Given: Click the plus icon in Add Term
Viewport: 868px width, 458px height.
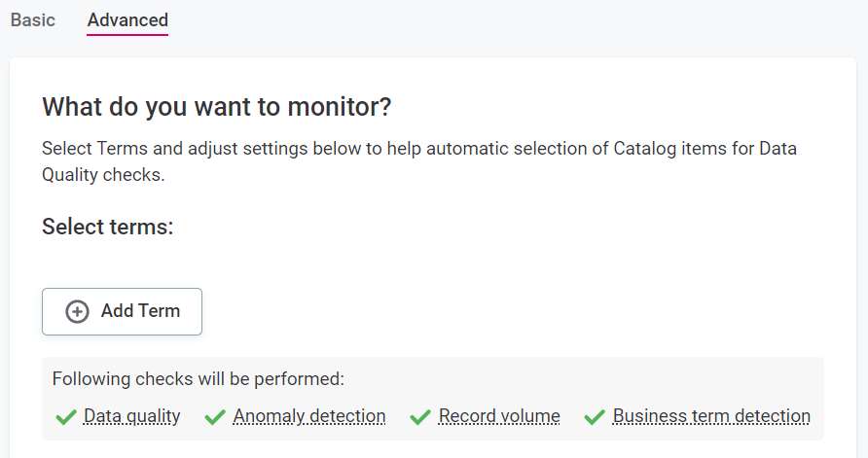Looking at the screenshot, I should click(x=76, y=311).
